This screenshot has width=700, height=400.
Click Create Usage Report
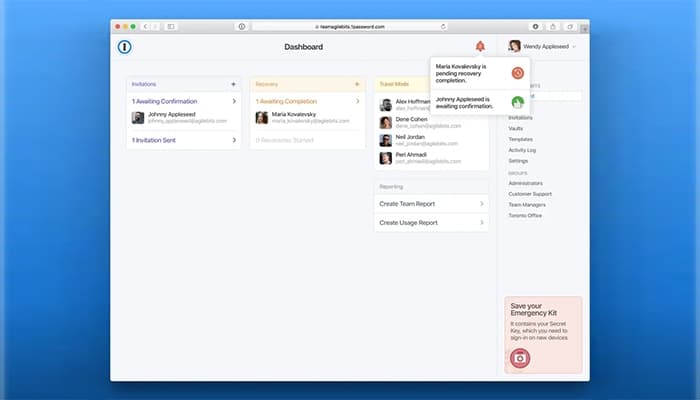point(408,222)
